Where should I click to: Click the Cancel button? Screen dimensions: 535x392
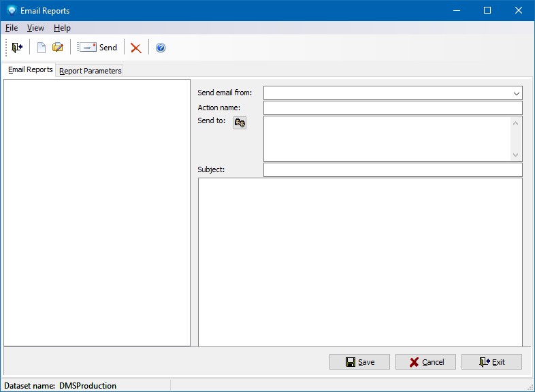point(425,362)
